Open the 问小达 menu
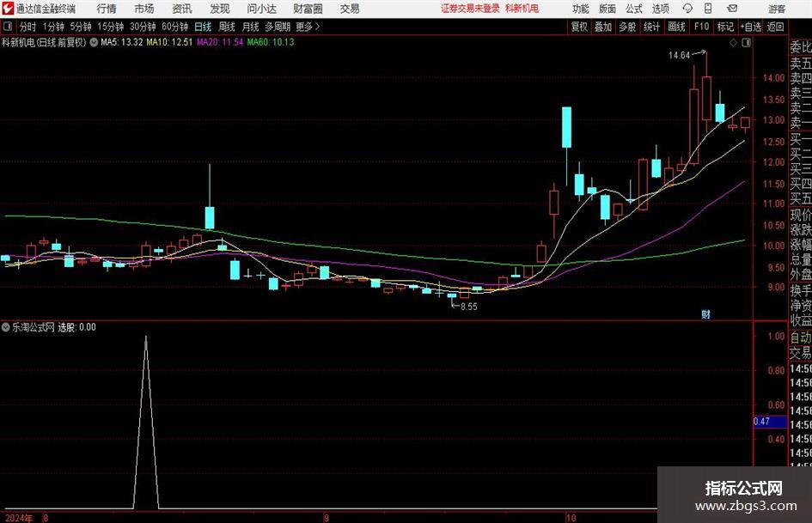812x523 pixels. point(261,9)
